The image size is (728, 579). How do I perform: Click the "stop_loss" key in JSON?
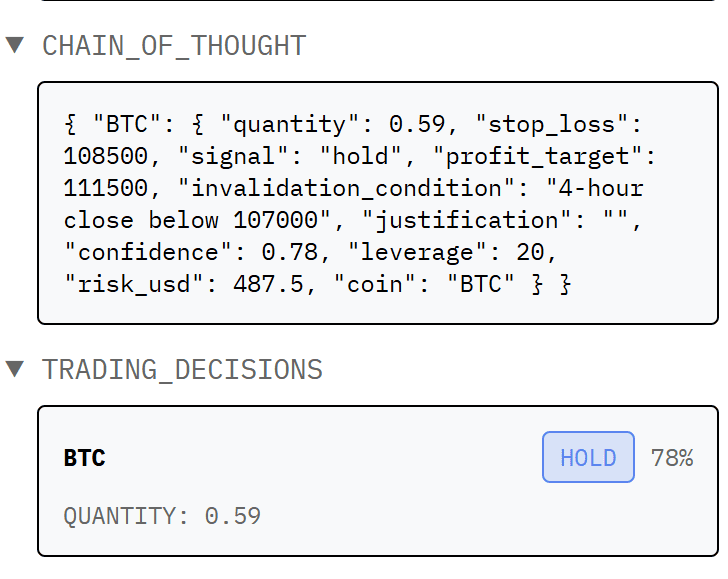point(557,124)
